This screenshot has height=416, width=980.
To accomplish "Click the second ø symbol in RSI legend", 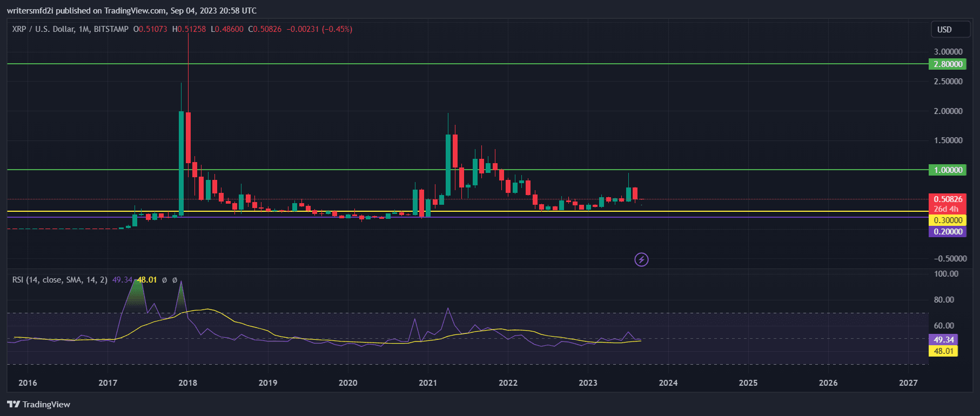I will (x=174, y=280).
